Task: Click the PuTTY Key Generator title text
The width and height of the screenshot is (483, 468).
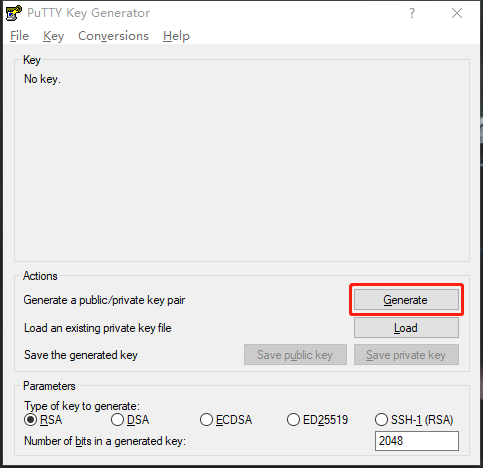Action: 88,13
